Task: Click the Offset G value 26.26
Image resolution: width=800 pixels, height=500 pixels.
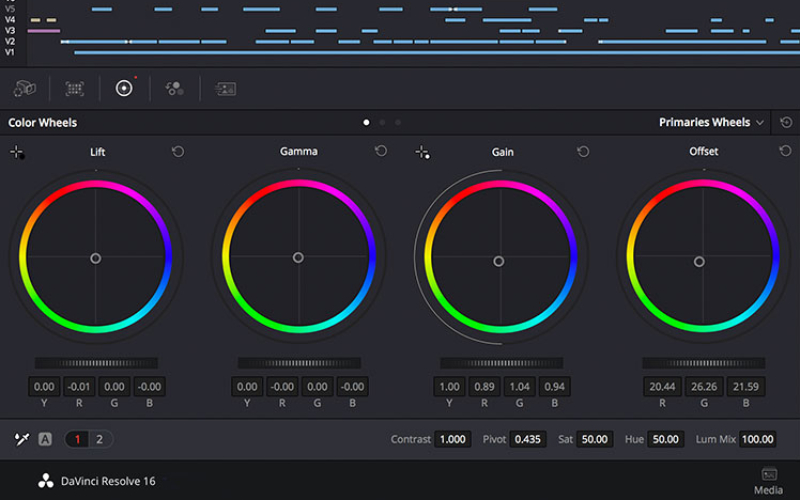Action: pos(704,387)
